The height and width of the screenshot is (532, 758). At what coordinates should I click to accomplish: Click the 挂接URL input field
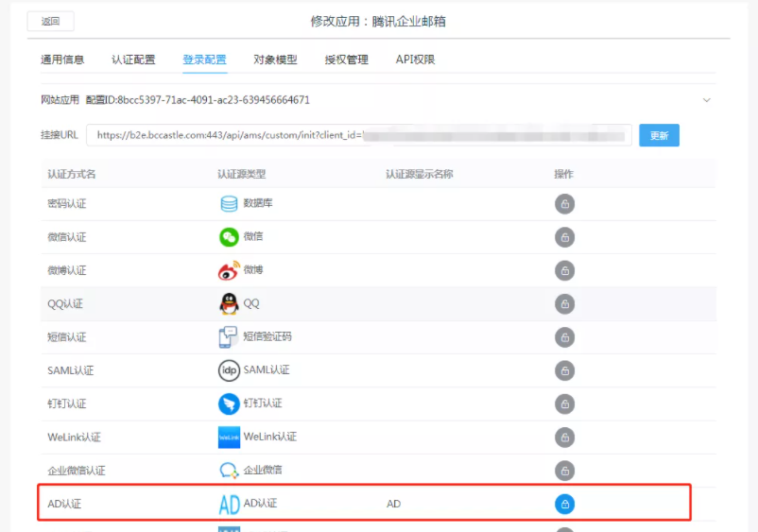point(359,135)
